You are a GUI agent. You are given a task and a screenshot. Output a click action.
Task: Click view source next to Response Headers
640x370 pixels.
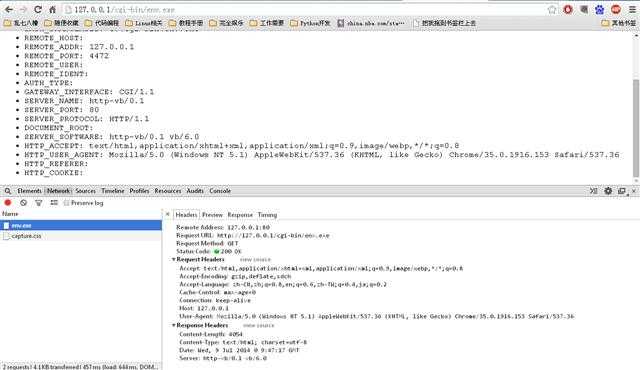(258, 326)
